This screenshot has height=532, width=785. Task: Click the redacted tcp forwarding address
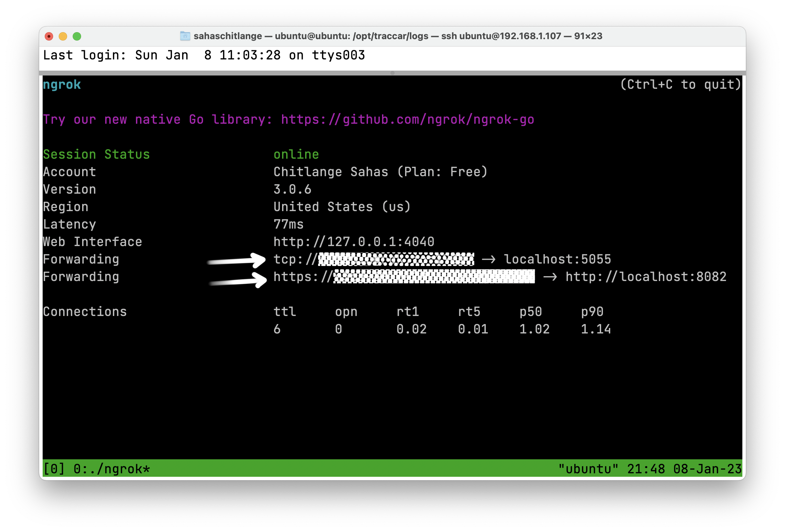[396, 259]
